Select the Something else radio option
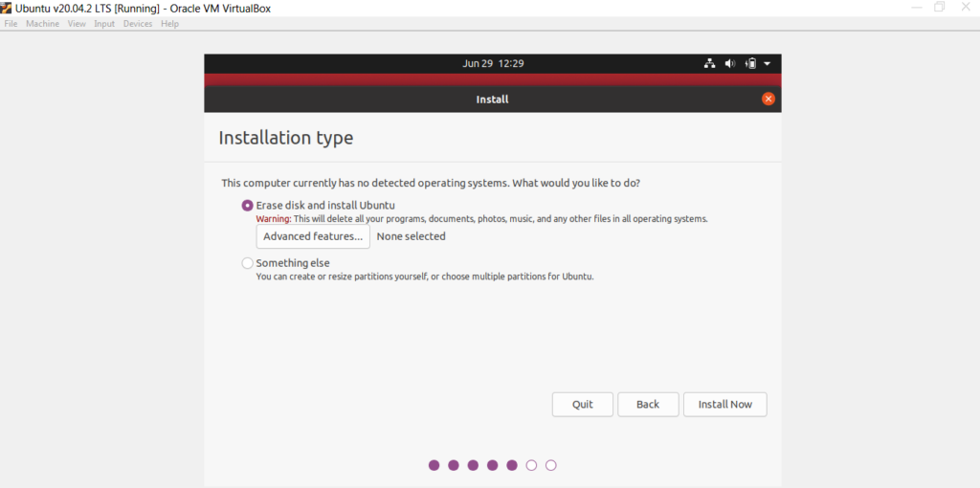Image resolution: width=980 pixels, height=488 pixels. pyautogui.click(x=248, y=263)
